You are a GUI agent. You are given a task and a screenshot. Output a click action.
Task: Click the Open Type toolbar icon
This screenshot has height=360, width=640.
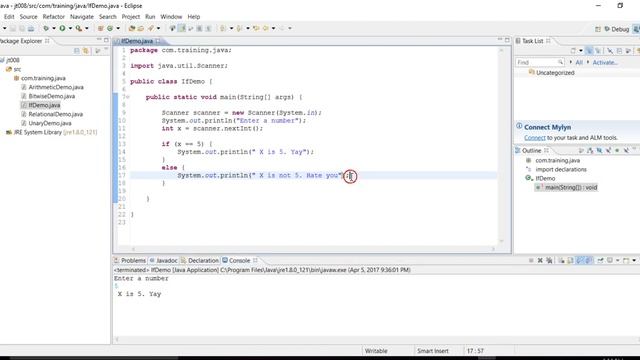pos(131,28)
